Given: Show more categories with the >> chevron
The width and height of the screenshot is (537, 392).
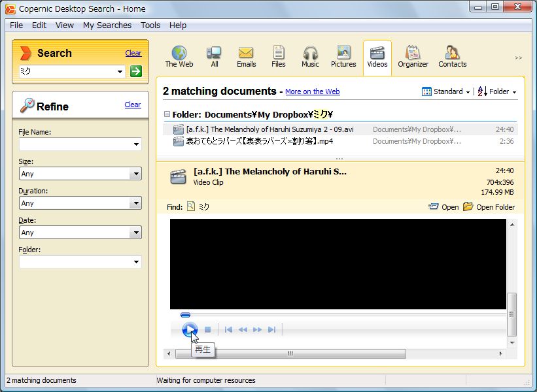Looking at the screenshot, I should [519, 57].
